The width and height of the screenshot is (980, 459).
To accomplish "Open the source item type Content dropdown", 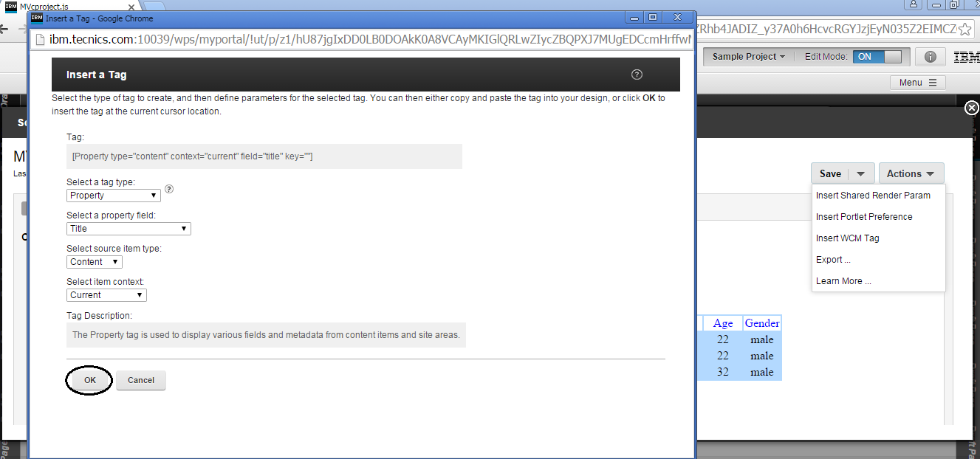I will 95,262.
